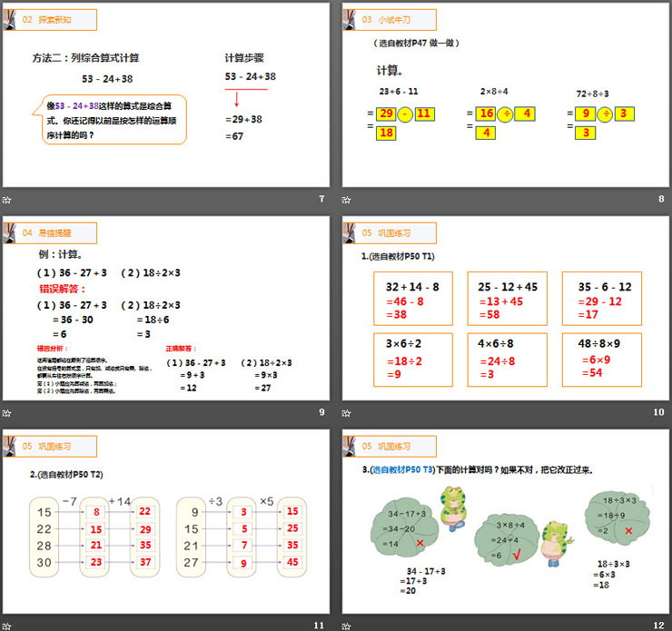672x631 pixels.
Task: Click the animation star icon below slide 10
Action: point(346,413)
